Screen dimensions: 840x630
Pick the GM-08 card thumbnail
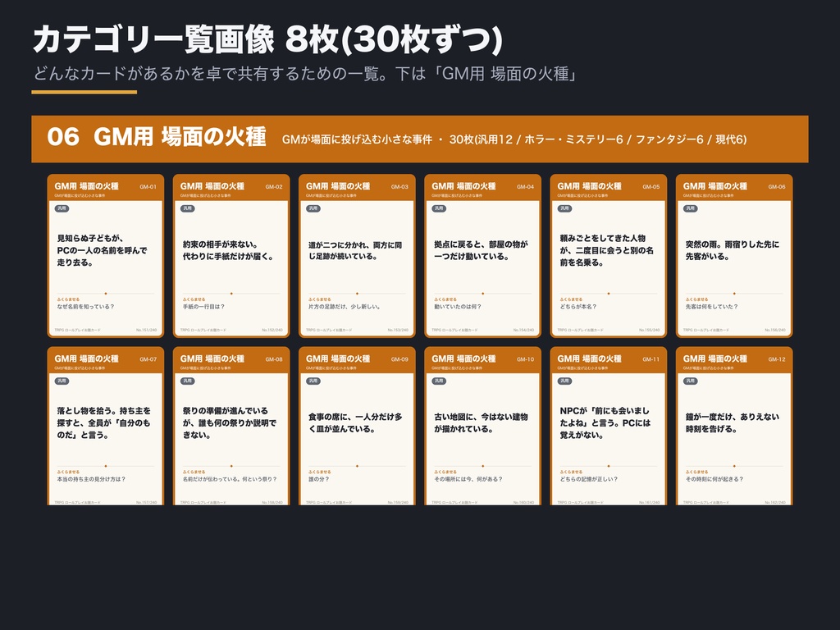231,426
